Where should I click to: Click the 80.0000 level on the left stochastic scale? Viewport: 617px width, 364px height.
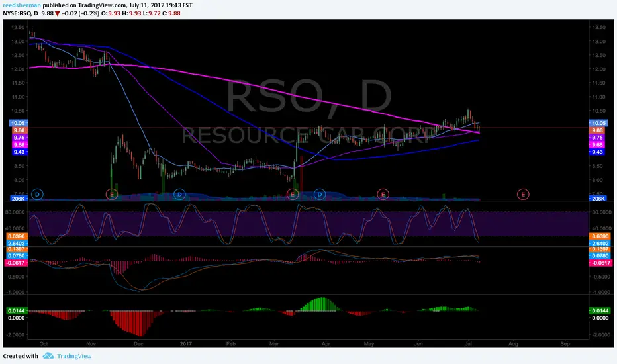point(17,212)
